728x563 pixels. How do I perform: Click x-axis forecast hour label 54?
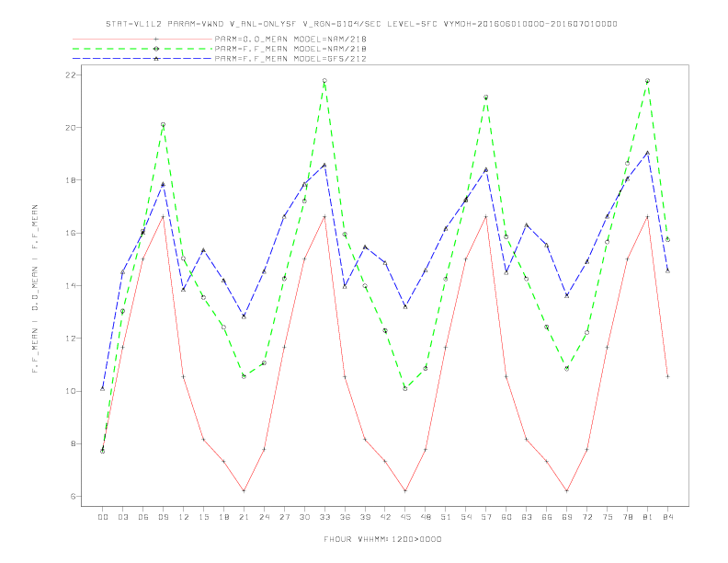[x=466, y=517]
